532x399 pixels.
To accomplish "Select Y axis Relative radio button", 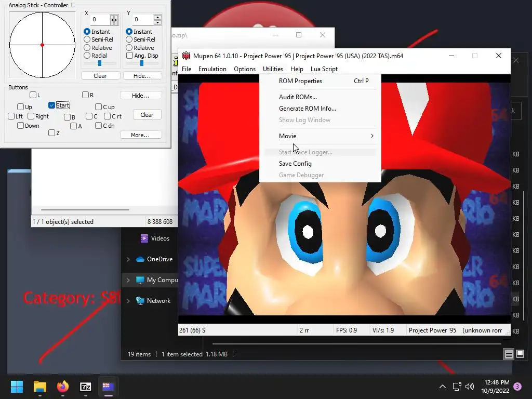I will coord(129,47).
